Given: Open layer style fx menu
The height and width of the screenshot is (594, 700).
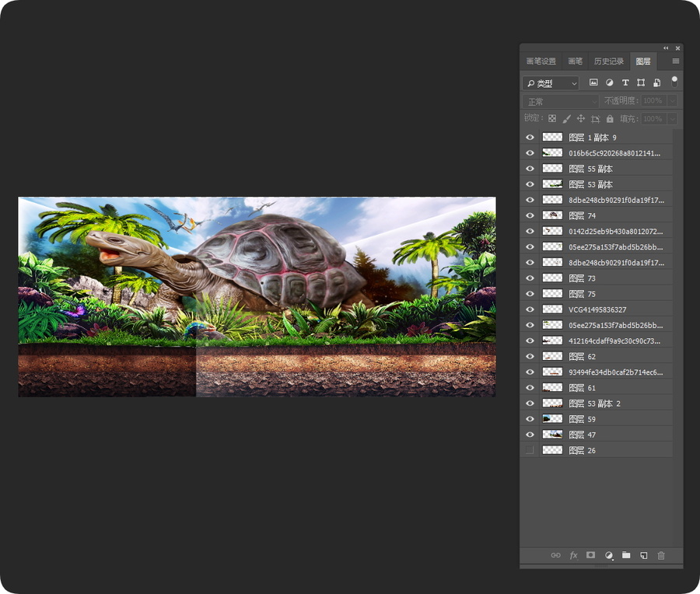Looking at the screenshot, I should [x=573, y=555].
